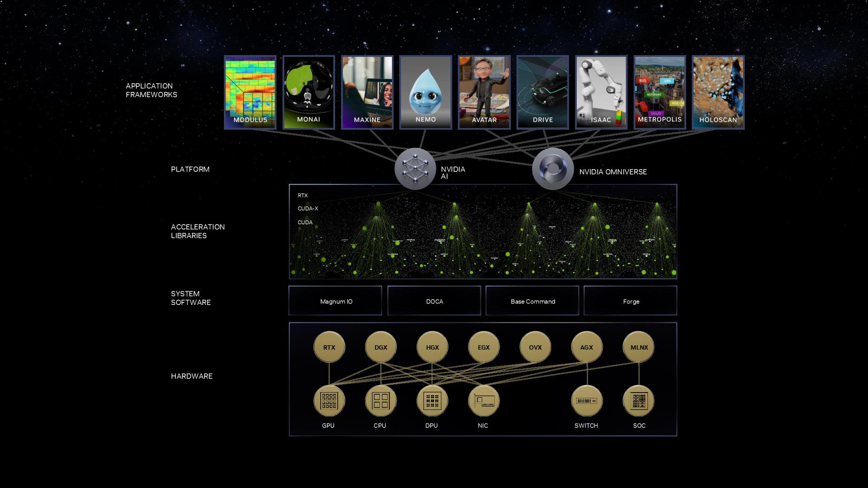The width and height of the screenshot is (868, 488).
Task: Expand the CUDA-X library section
Action: coord(307,209)
